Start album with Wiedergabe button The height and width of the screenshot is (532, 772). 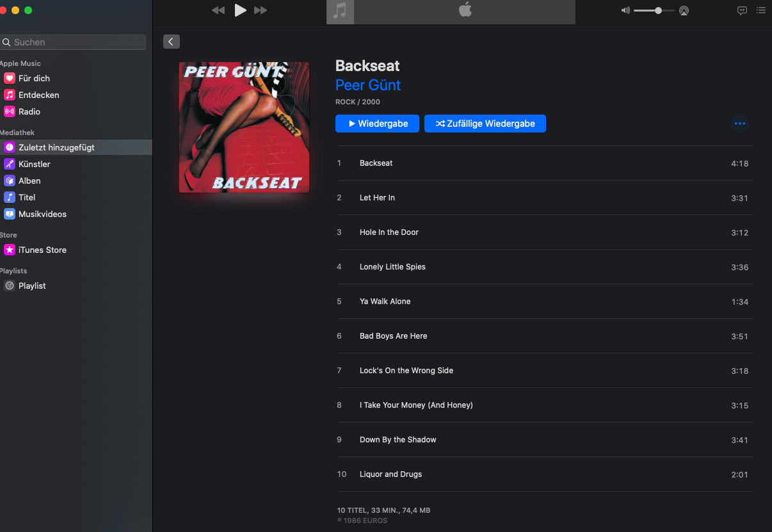(377, 124)
